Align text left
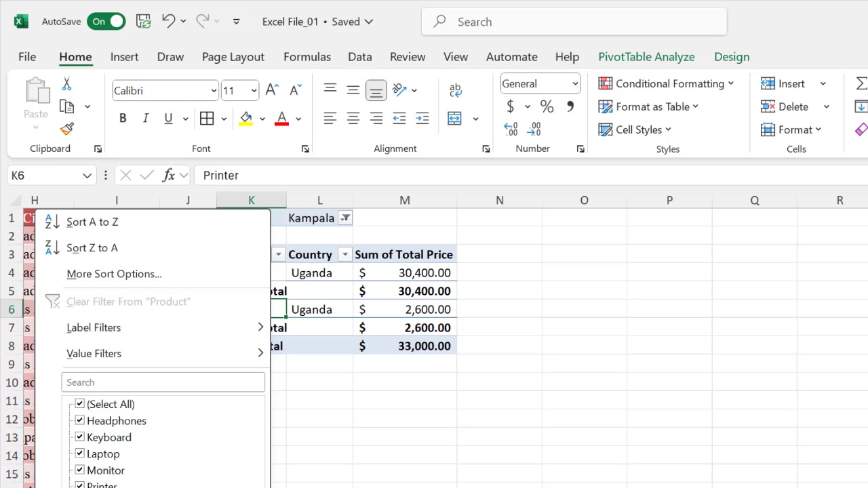The width and height of the screenshot is (868, 488). point(330,119)
